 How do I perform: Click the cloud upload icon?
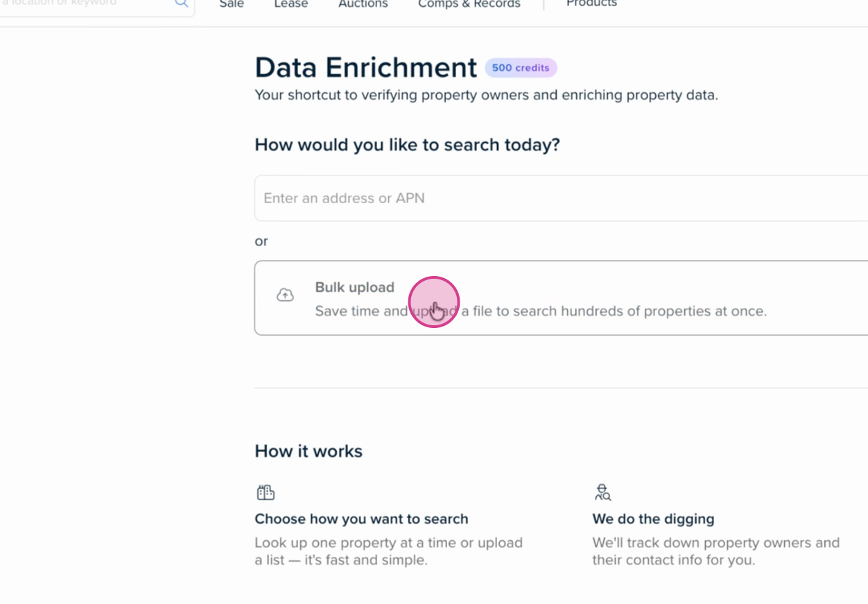point(285,295)
